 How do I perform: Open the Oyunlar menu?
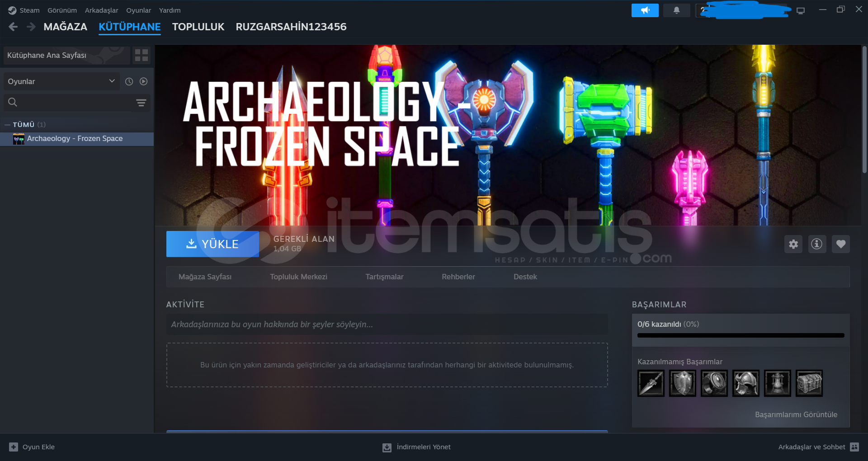(x=139, y=10)
